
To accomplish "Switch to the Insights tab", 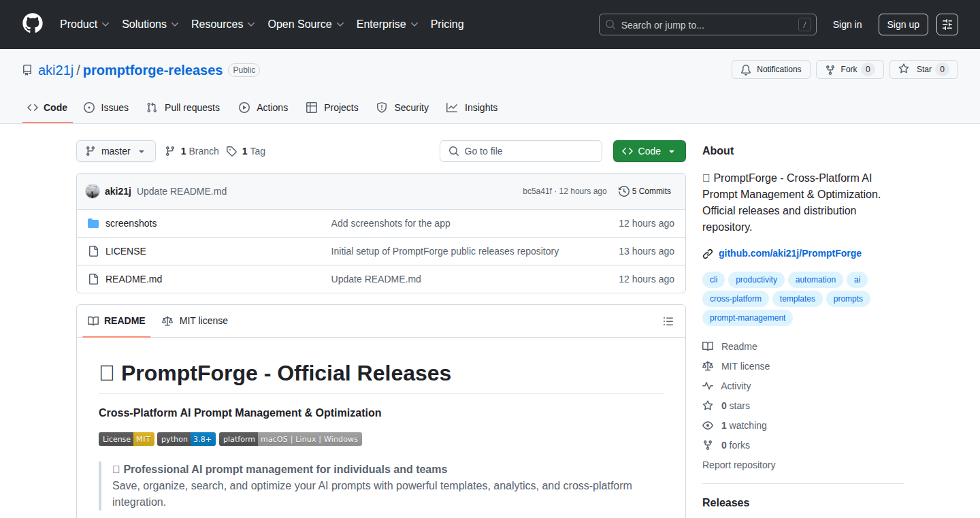I will coord(472,108).
